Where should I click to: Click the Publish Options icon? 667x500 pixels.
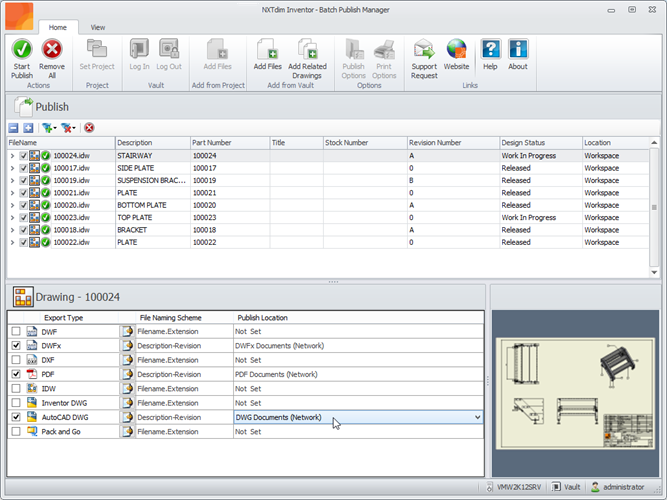[353, 49]
